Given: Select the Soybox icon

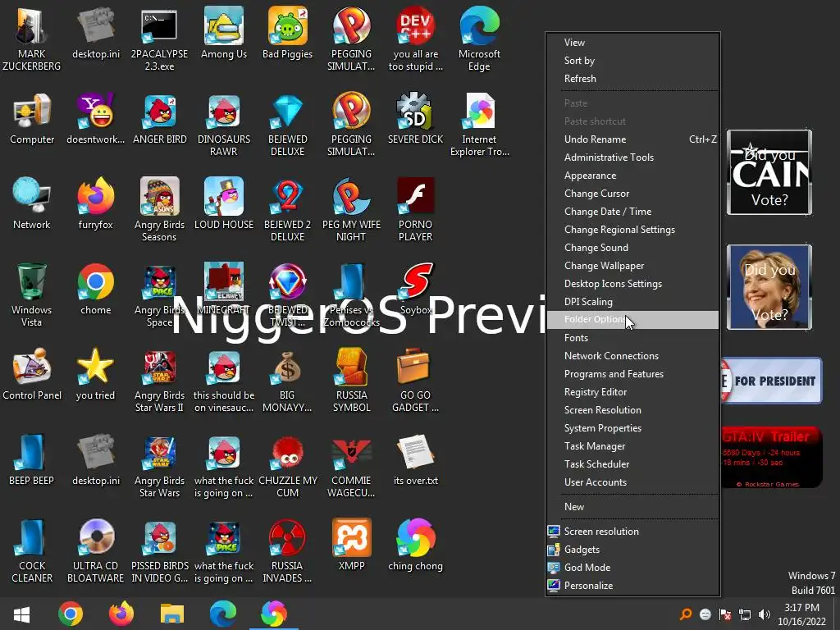Looking at the screenshot, I should pyautogui.click(x=416, y=289).
